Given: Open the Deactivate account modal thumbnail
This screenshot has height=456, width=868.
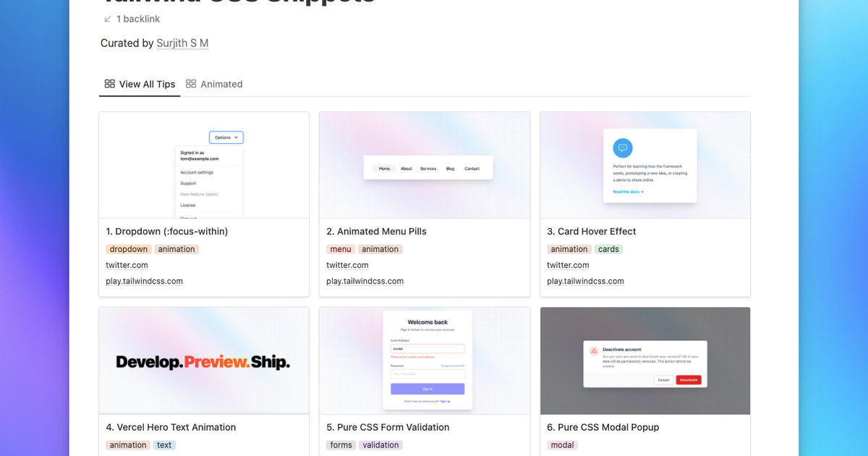Looking at the screenshot, I should (645, 360).
